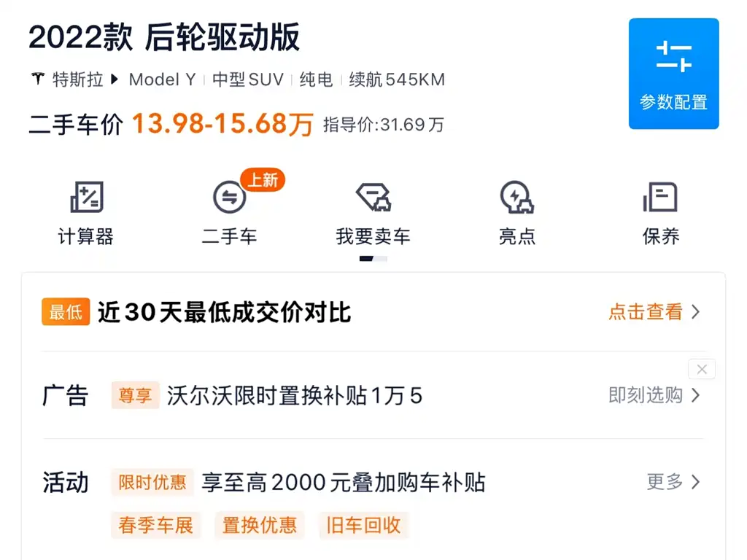
Task: Open the 计算器 calculator icon
Action: pyautogui.click(x=87, y=197)
